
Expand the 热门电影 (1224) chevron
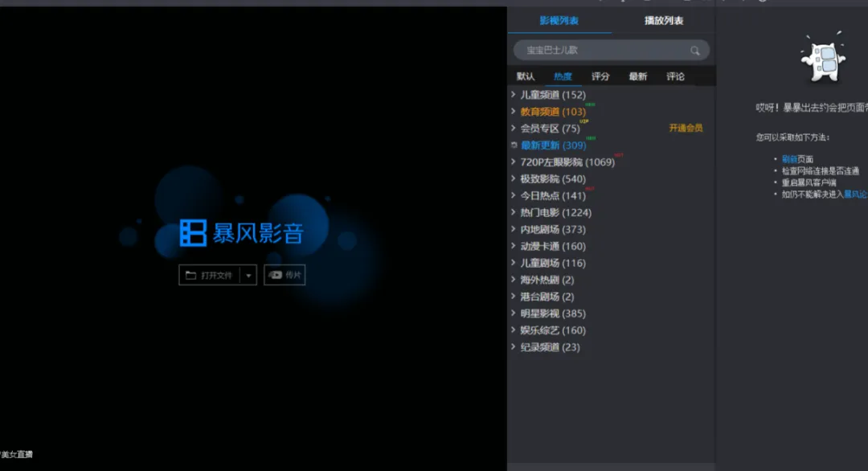(513, 212)
